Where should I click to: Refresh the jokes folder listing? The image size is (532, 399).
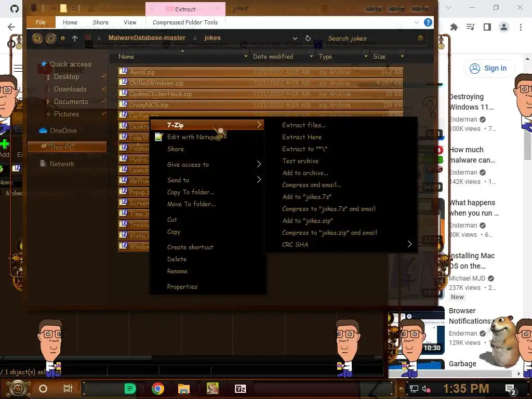click(x=308, y=38)
